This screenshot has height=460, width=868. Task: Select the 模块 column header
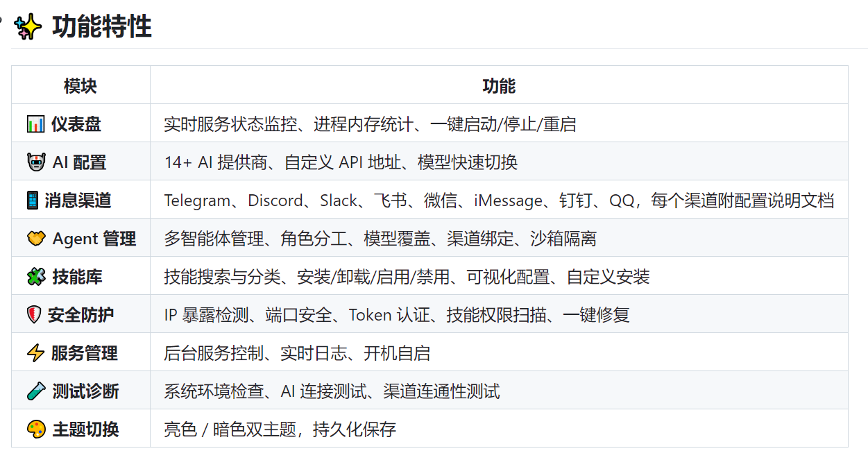point(80,85)
